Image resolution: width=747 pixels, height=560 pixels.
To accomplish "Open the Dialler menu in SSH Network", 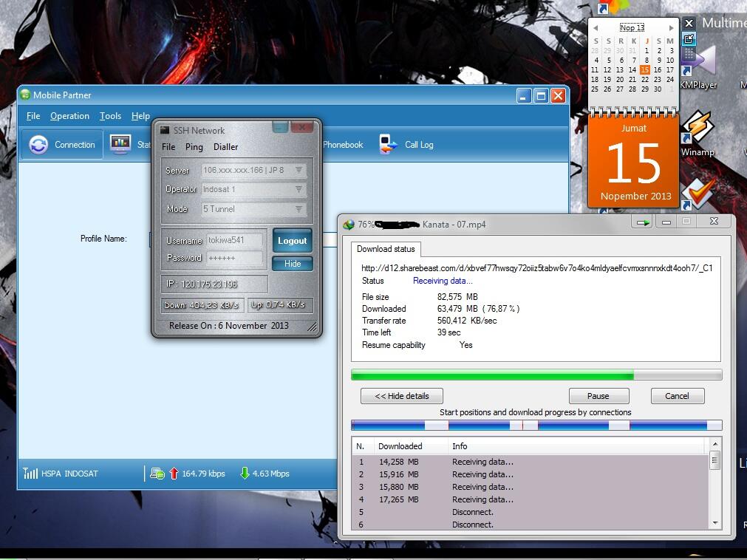I will click(x=225, y=147).
